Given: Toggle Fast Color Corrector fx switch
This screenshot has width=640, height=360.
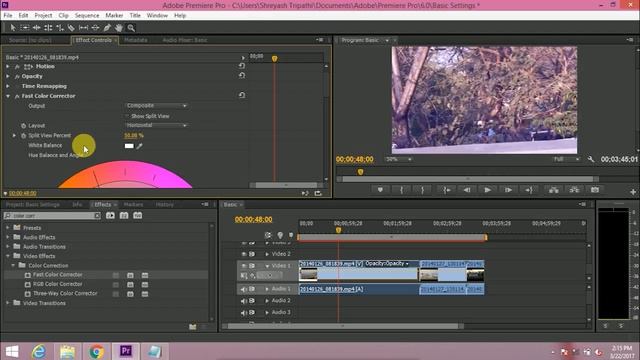Looking at the screenshot, I should click(17, 96).
